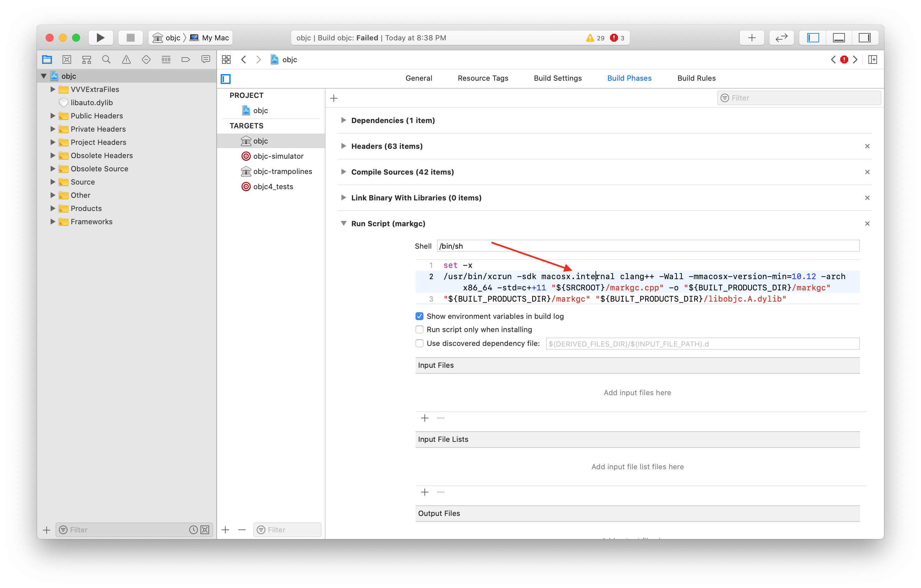Select libauto.dylib in navigator

pyautogui.click(x=92, y=103)
